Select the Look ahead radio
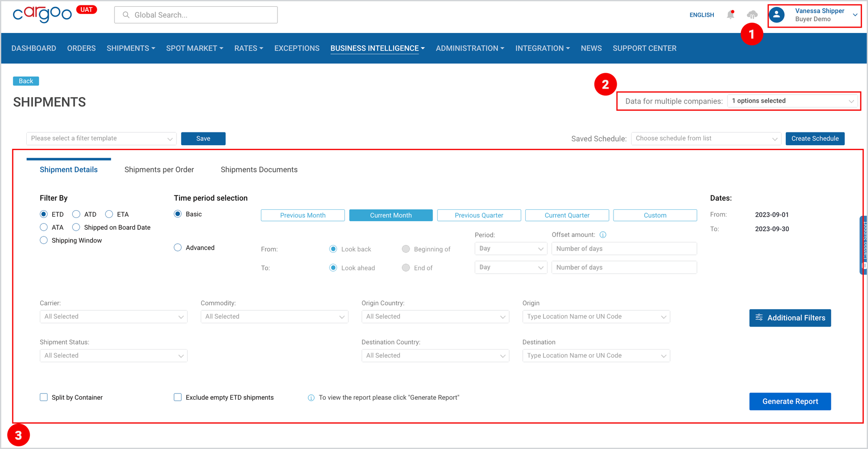Screen dimensions: 868x449 [x=333, y=268]
